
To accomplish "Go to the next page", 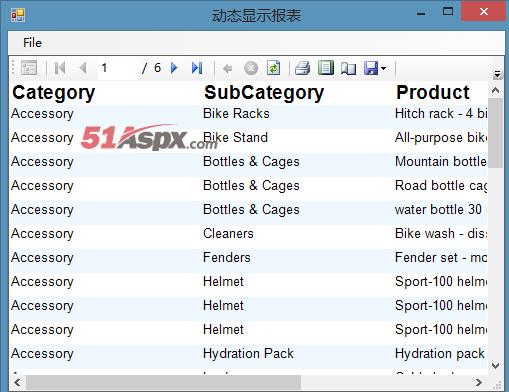I will pos(174,68).
